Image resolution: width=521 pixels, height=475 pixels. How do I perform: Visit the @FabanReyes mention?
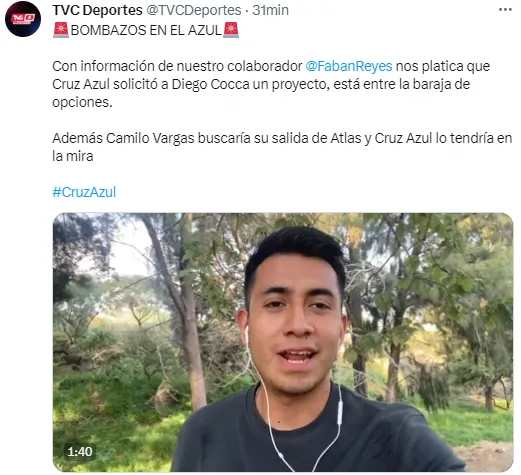(x=349, y=66)
